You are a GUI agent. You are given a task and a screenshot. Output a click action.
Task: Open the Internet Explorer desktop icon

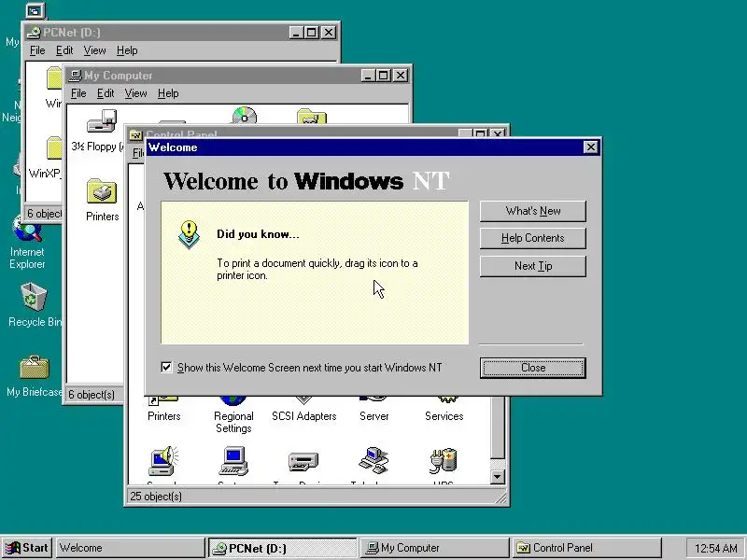(x=27, y=242)
